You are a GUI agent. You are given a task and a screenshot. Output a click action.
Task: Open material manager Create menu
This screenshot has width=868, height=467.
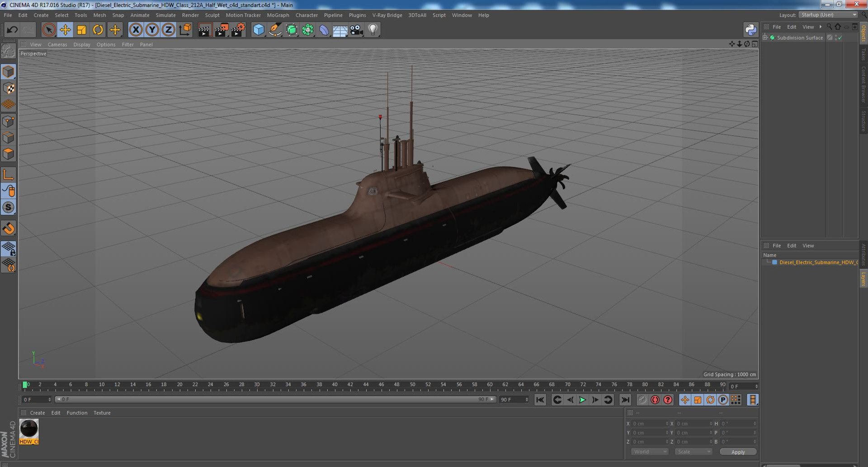pyautogui.click(x=37, y=413)
